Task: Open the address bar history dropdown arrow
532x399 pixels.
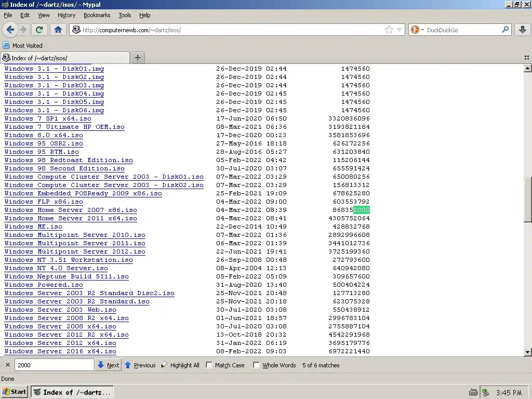Action: 400,30
